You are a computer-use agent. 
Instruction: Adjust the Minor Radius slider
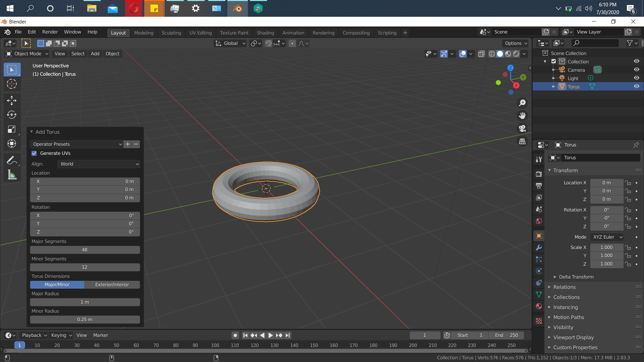[x=85, y=319]
